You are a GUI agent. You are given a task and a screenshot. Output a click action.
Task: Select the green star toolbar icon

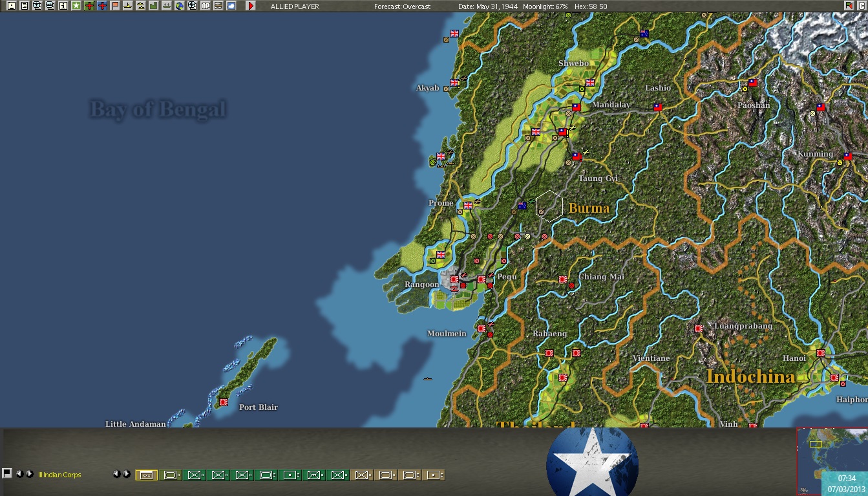76,6
